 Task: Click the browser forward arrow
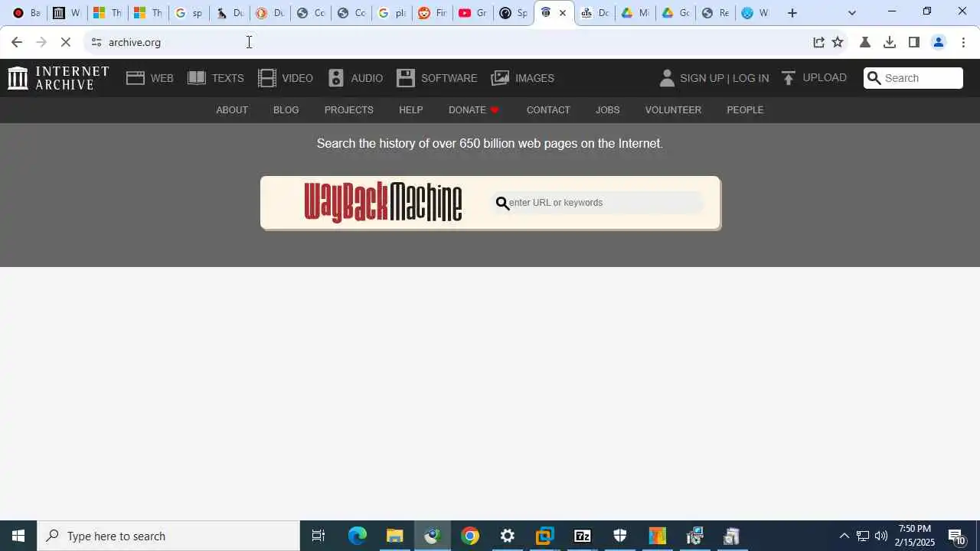pos(41,42)
